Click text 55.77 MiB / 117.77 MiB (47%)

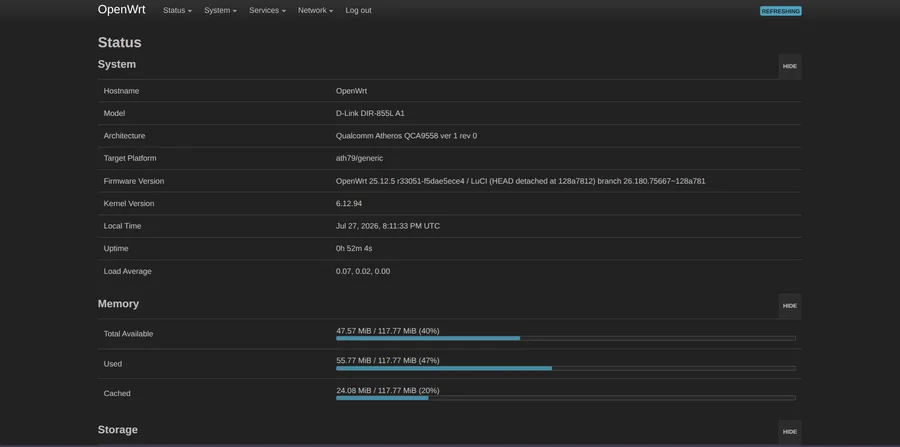click(x=388, y=360)
